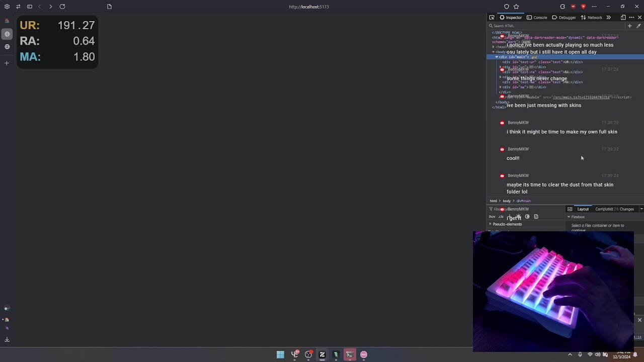
Task: Toggle the .cls classes panel
Action: [501, 217]
